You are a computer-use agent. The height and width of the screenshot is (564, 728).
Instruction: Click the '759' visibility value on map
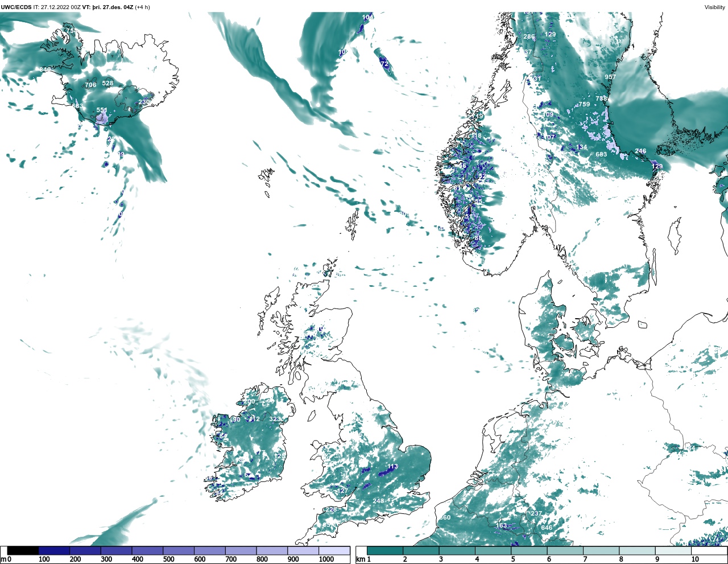[x=584, y=104]
